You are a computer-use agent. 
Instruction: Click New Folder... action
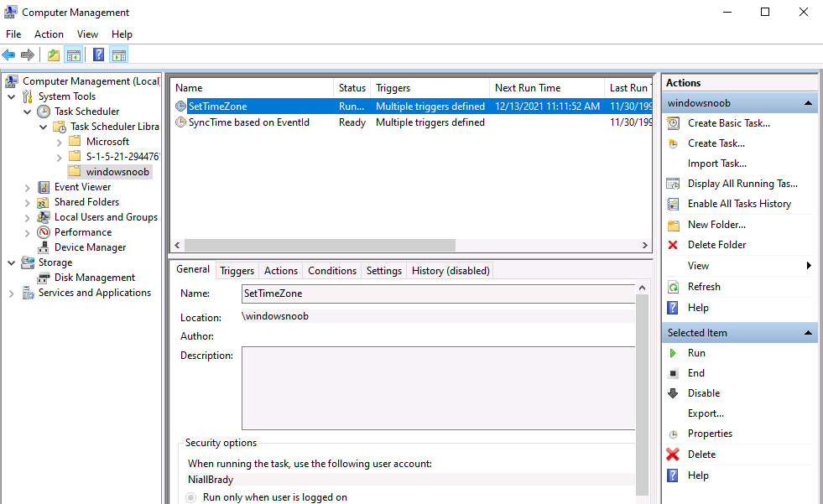[716, 225]
